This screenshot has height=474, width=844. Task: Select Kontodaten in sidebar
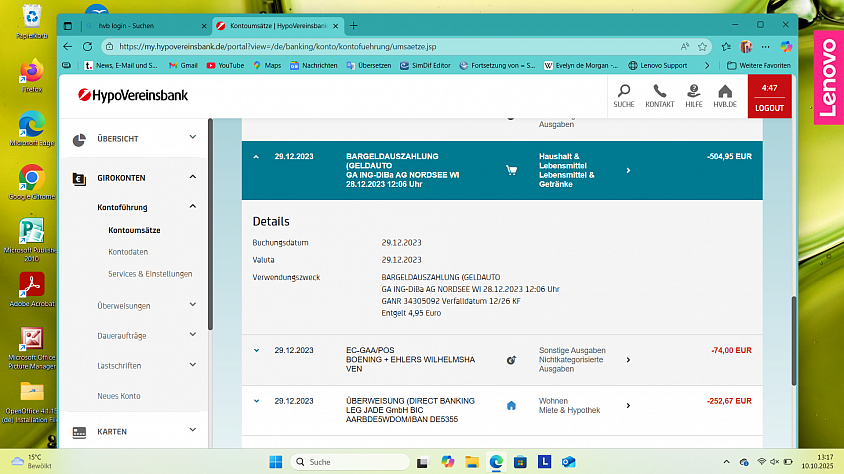(x=128, y=252)
